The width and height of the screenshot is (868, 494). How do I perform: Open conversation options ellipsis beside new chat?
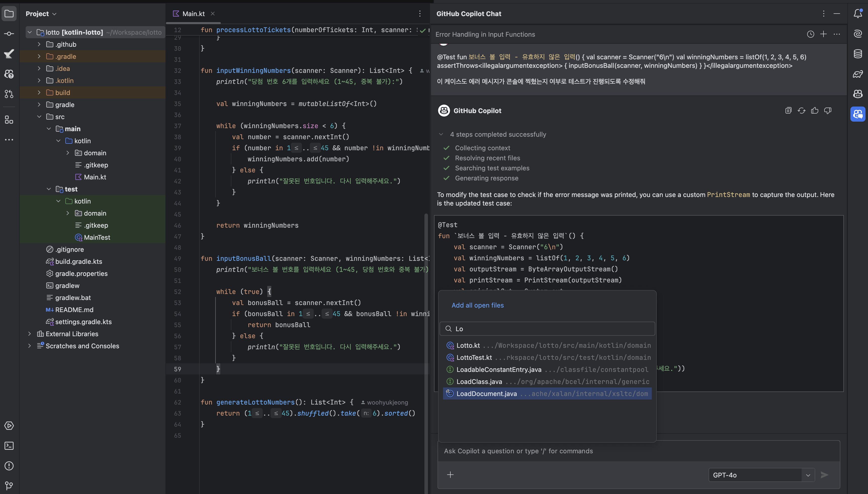point(837,34)
